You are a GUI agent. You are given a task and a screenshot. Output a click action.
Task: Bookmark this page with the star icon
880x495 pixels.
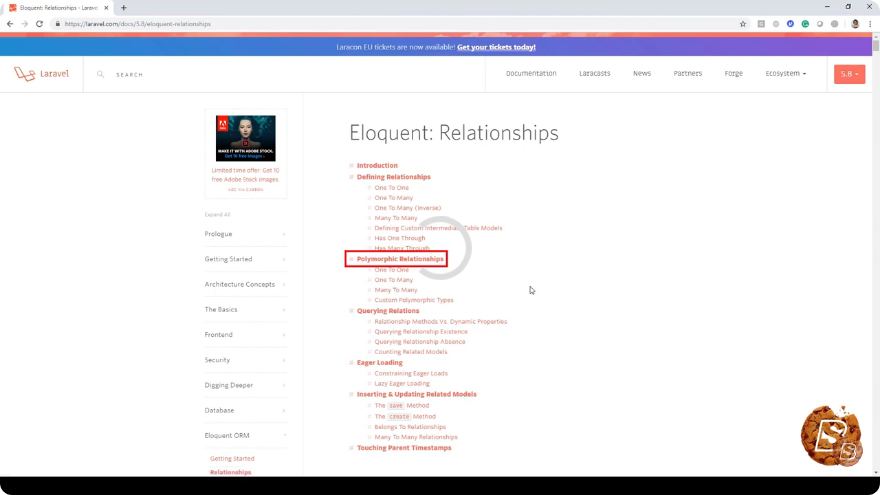pyautogui.click(x=742, y=24)
